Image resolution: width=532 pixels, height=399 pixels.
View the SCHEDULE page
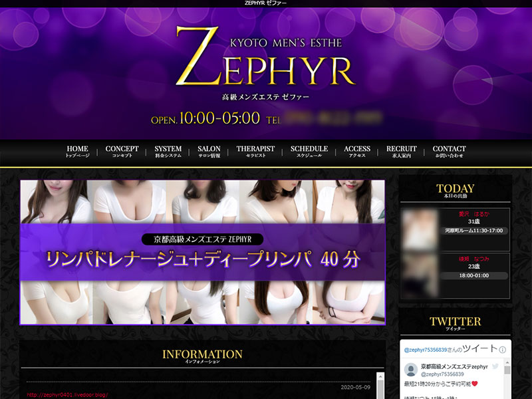pyautogui.click(x=309, y=152)
